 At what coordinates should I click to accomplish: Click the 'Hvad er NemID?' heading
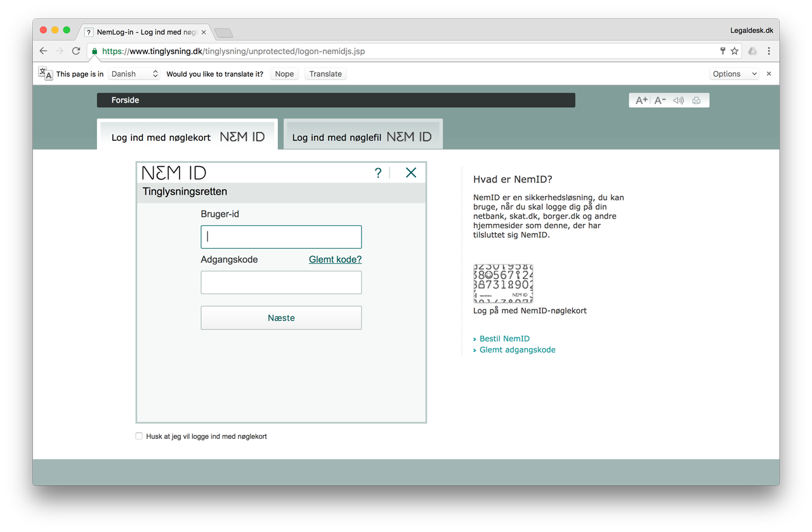coord(513,179)
